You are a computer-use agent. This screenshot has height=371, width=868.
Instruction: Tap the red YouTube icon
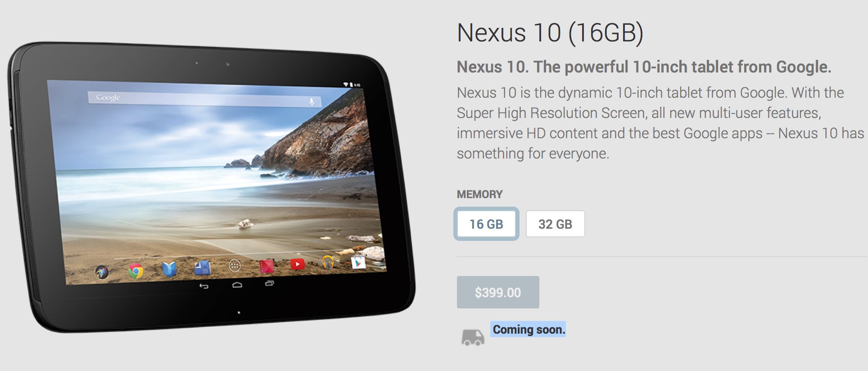[x=298, y=264]
